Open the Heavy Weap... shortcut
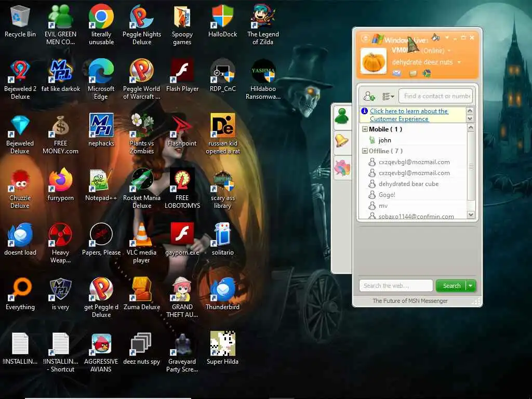Image resolution: width=532 pixels, height=399 pixels. click(x=60, y=243)
